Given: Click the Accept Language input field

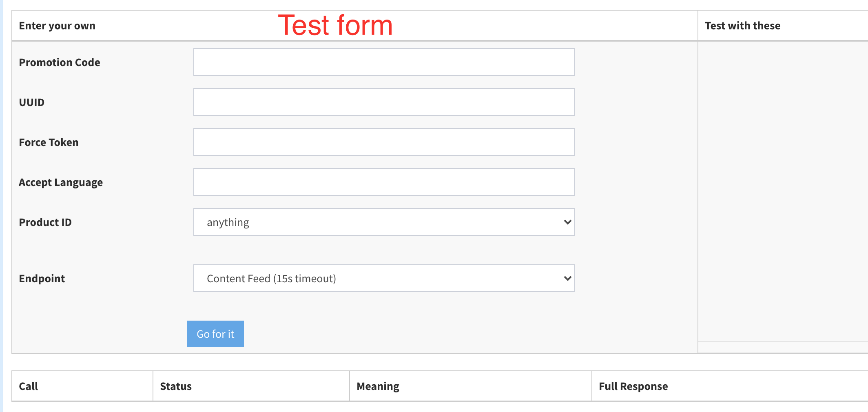Looking at the screenshot, I should click(384, 182).
